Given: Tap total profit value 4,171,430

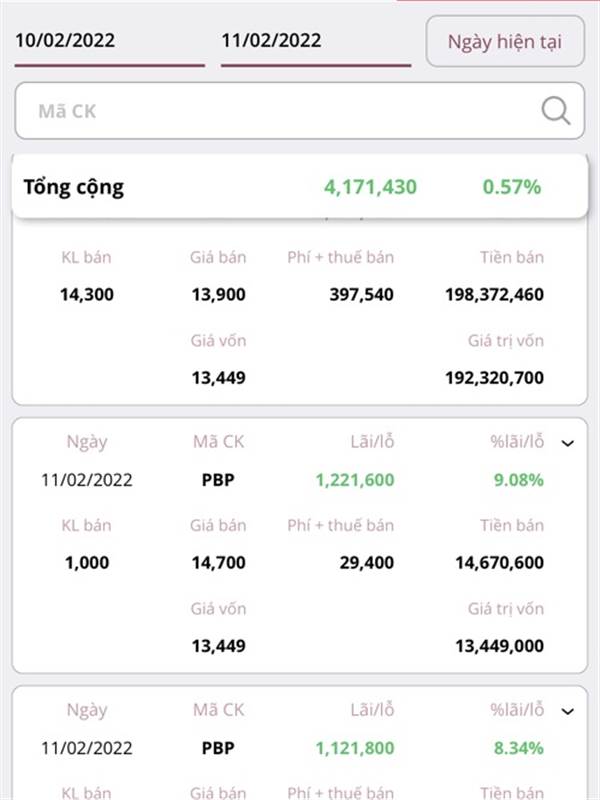Looking at the screenshot, I should pos(370,187).
